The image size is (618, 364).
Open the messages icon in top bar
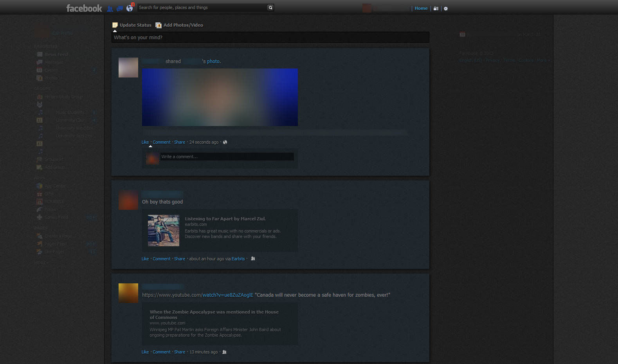120,9
